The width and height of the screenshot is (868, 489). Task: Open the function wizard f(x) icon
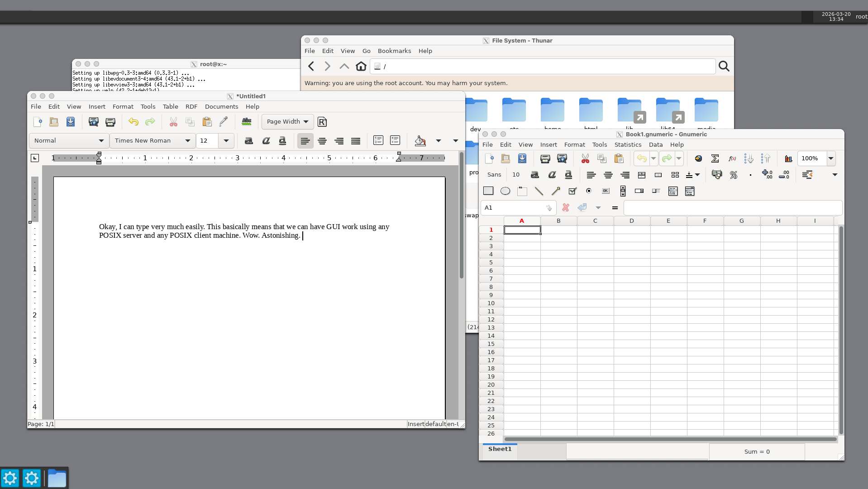(x=732, y=158)
